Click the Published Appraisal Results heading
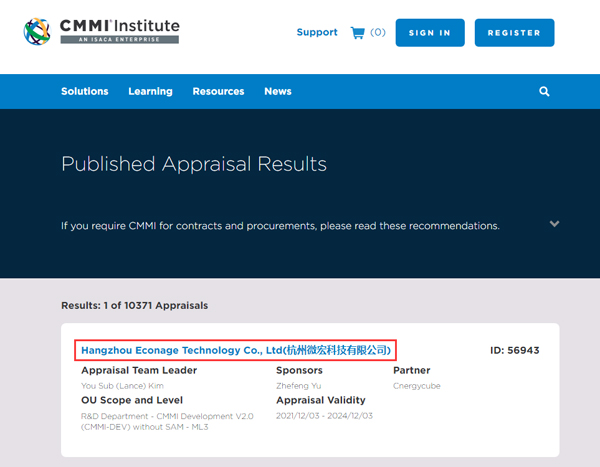Viewport: 600px width, 467px height. click(194, 164)
